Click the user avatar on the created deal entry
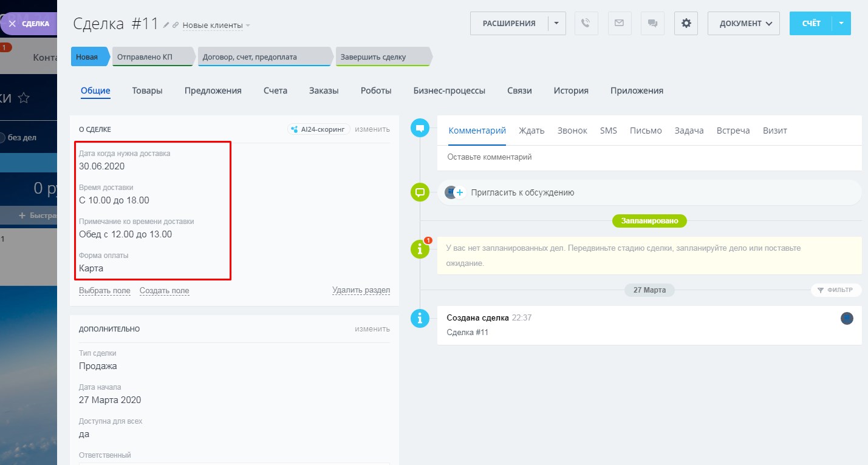The width and height of the screenshot is (868, 465). (x=847, y=318)
